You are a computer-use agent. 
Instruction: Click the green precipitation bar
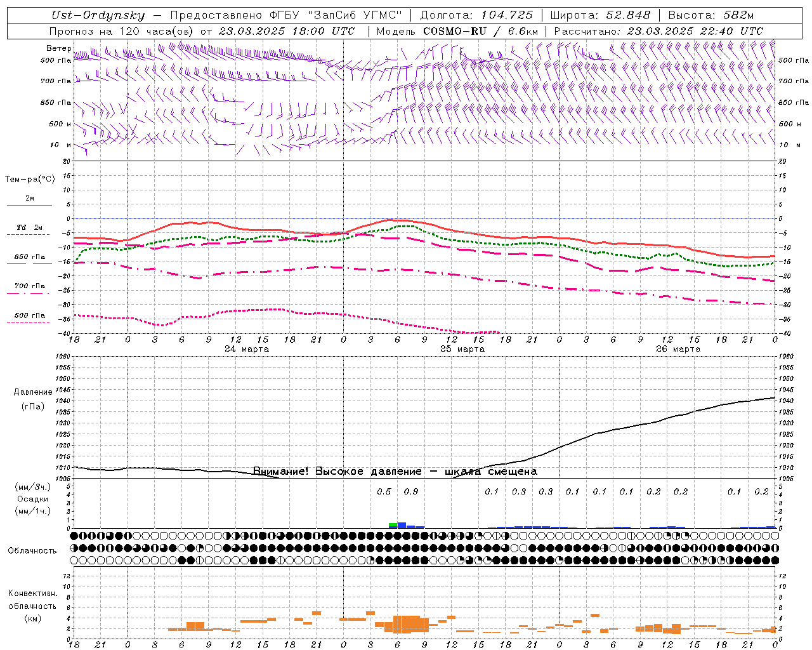393,525
